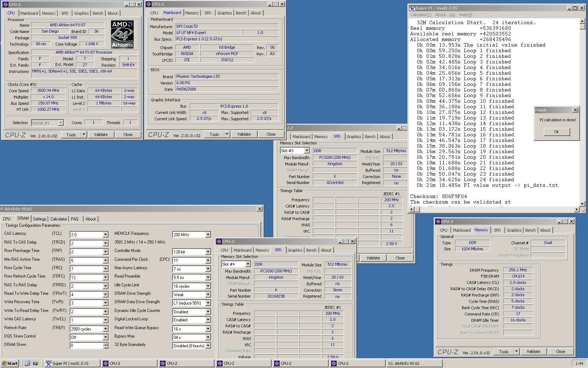Activate Super PI taskbar button

point(72,363)
